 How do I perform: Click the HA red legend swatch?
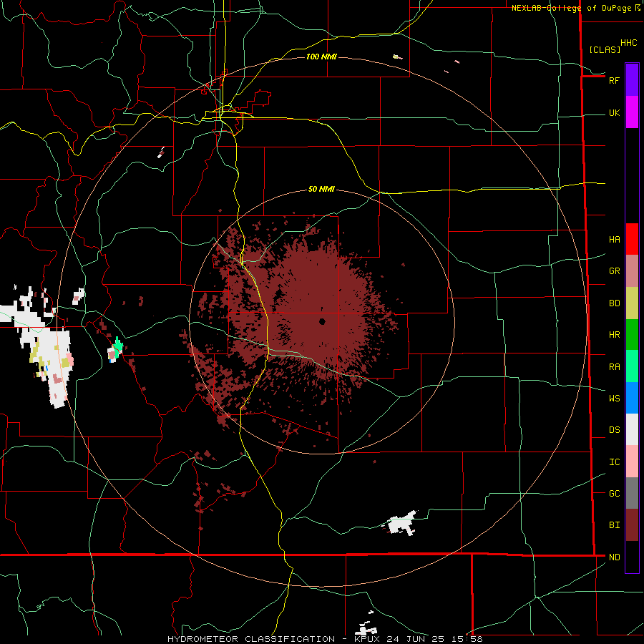(x=632, y=239)
